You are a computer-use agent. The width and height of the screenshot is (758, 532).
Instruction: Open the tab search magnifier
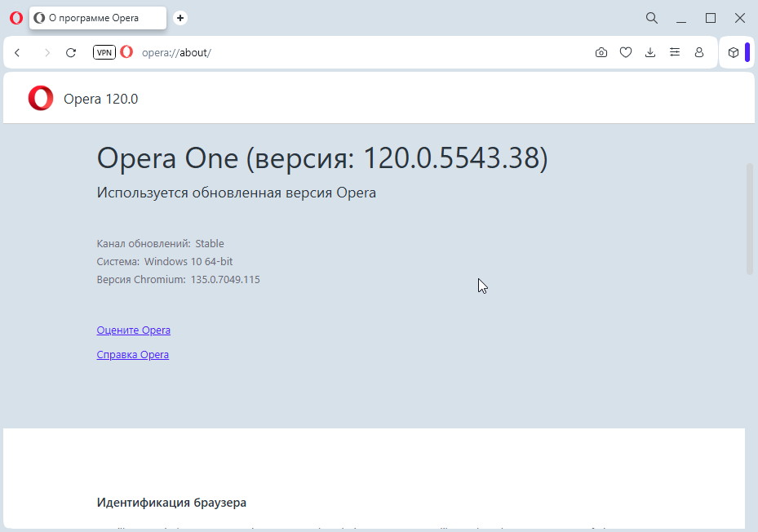coord(652,18)
